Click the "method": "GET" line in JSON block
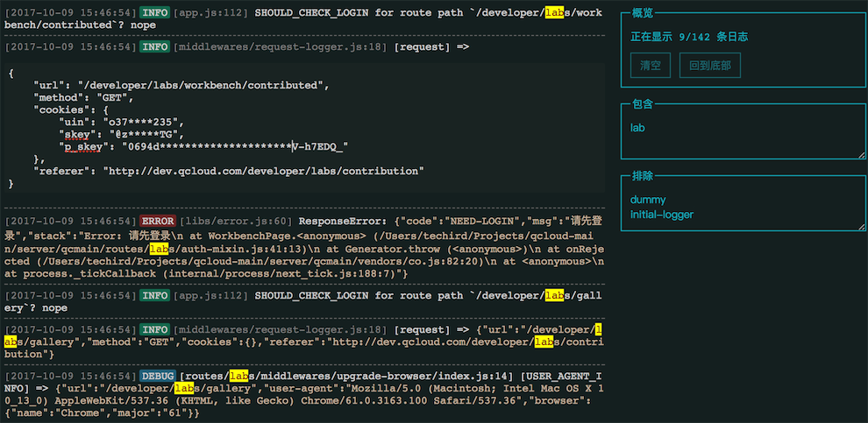 pos(84,98)
